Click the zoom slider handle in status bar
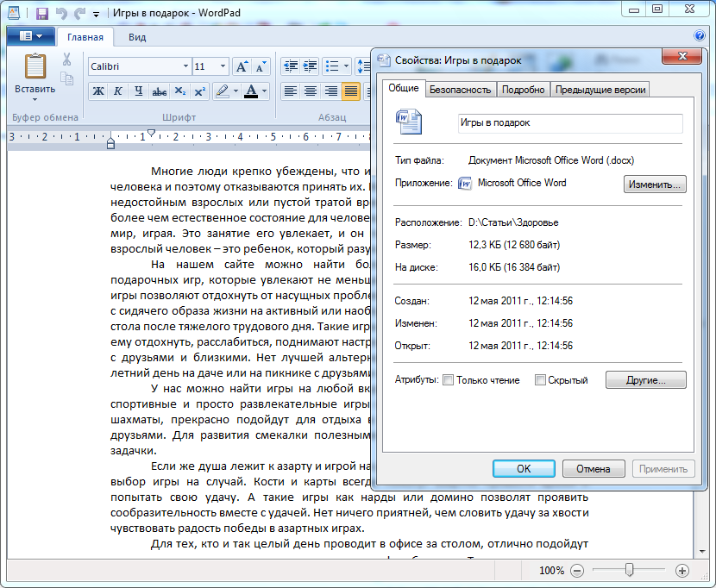The image size is (716, 588). click(630, 570)
